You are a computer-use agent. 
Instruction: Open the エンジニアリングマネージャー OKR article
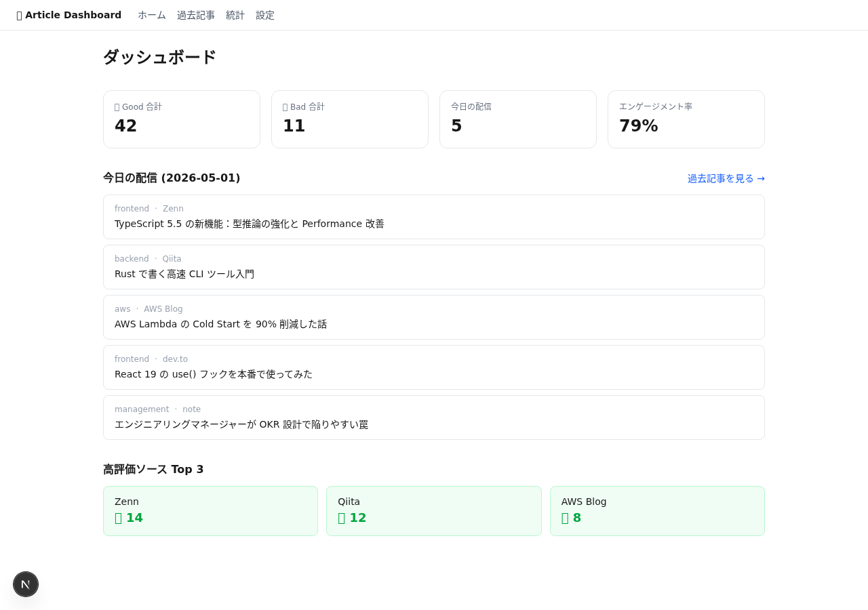tap(434, 418)
